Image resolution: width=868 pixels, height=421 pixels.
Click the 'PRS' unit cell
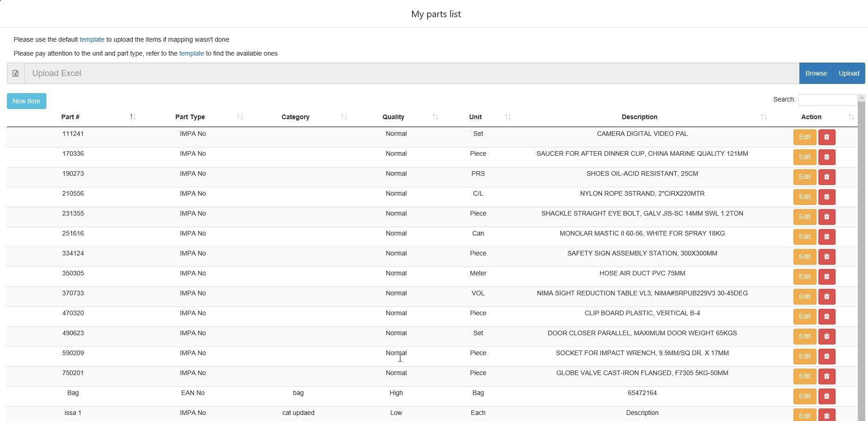point(478,174)
